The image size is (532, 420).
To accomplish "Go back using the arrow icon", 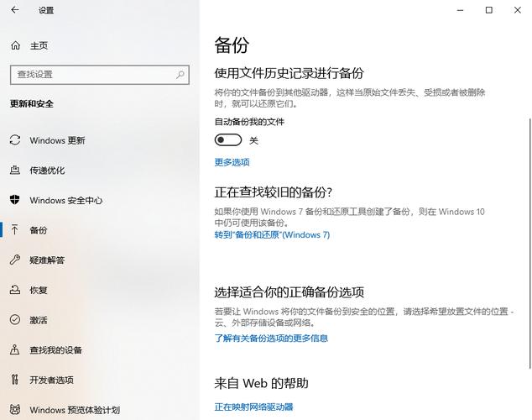I will [14, 10].
